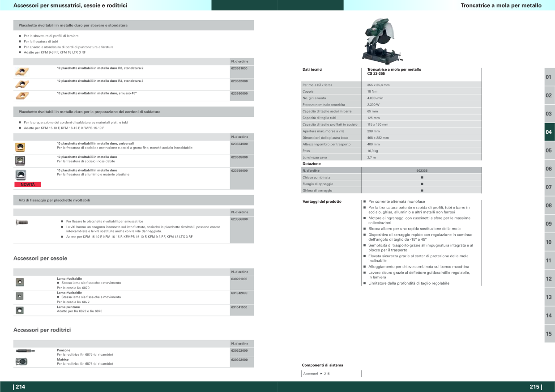Click order number 630202000
The width and height of the screenshot is (555, 392).
[239, 350]
